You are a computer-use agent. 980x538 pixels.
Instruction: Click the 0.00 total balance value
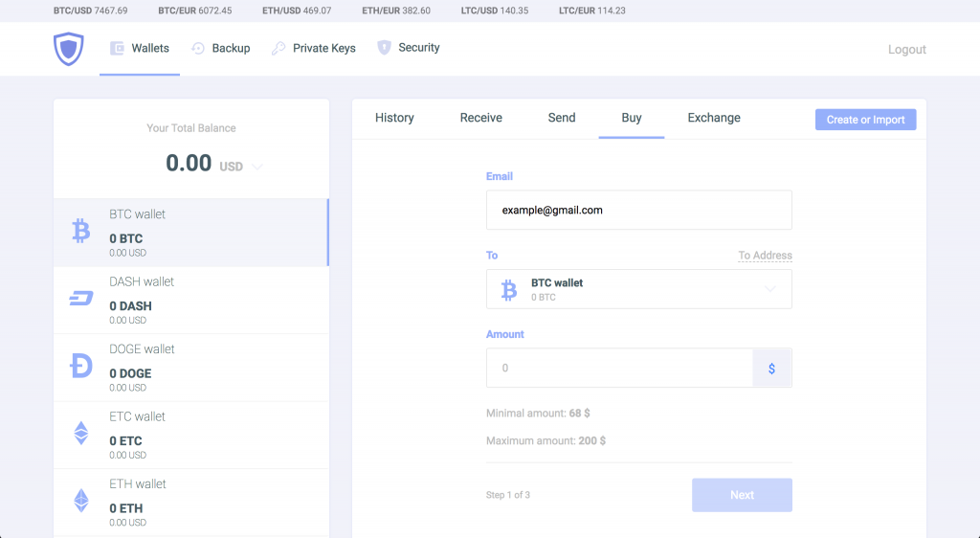point(189,163)
